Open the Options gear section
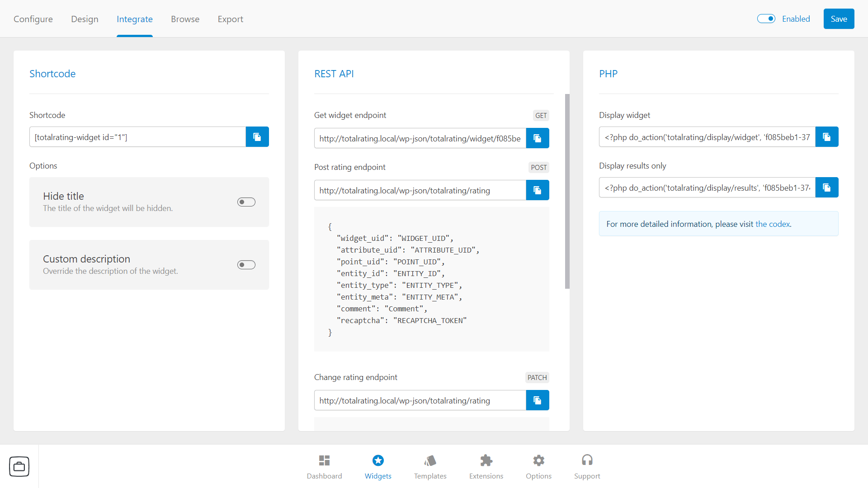Screen dimensions: 868x488 coord(538,467)
